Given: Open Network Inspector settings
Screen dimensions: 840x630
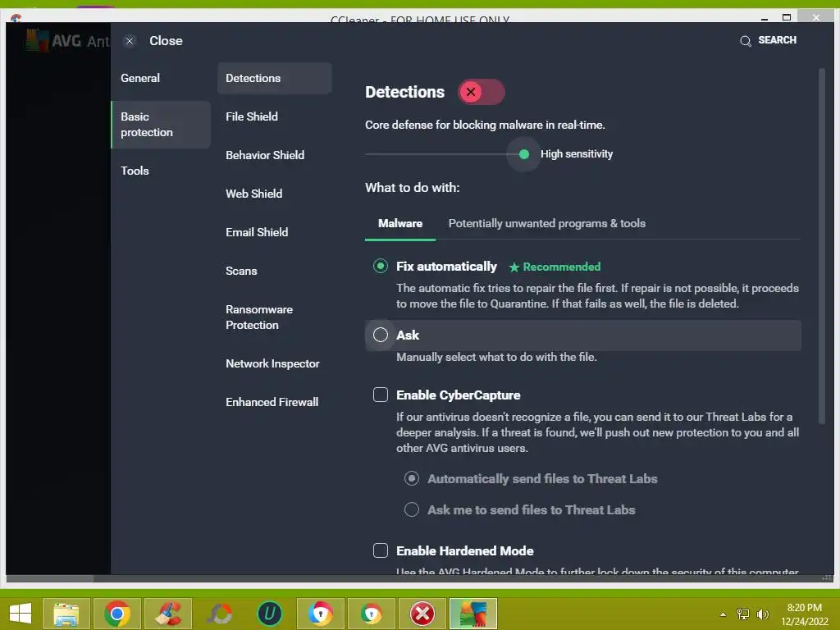Looking at the screenshot, I should click(x=274, y=363).
